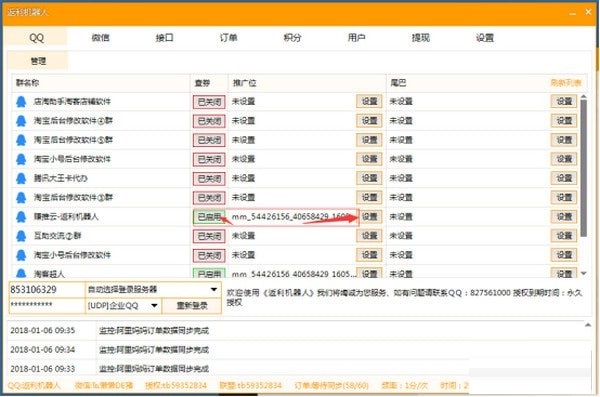Click status bar QQ:返利机器人 text

point(34,385)
